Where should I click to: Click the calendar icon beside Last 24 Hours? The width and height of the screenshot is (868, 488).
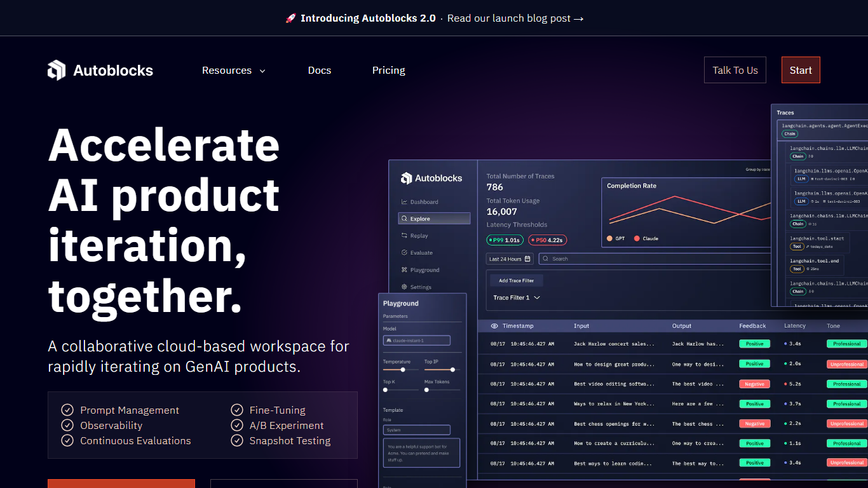527,259
